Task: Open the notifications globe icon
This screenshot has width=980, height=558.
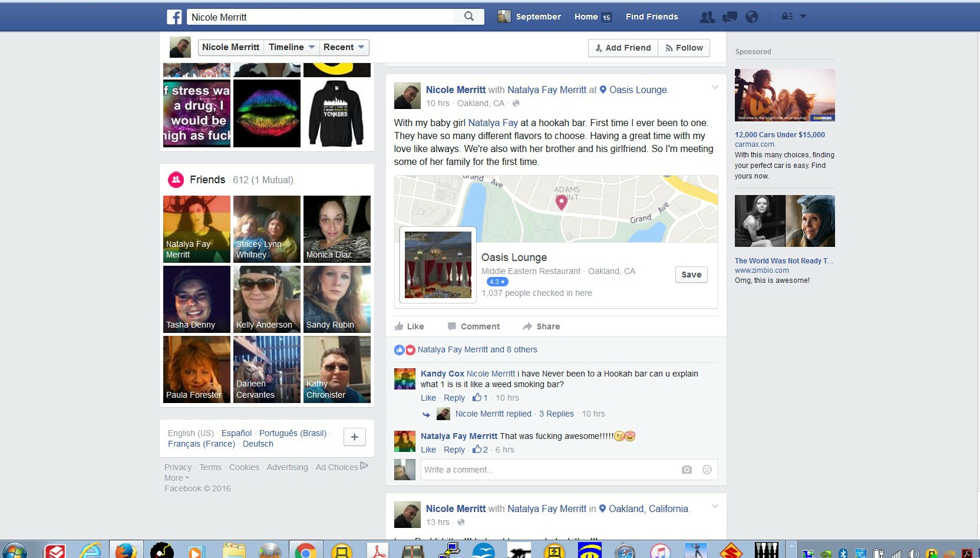Action: click(x=752, y=17)
